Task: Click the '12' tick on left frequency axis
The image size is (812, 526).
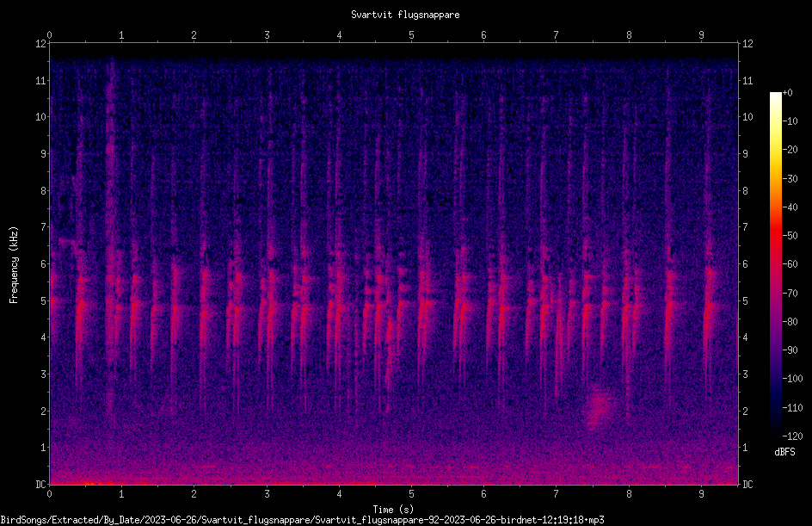Action: [40, 44]
